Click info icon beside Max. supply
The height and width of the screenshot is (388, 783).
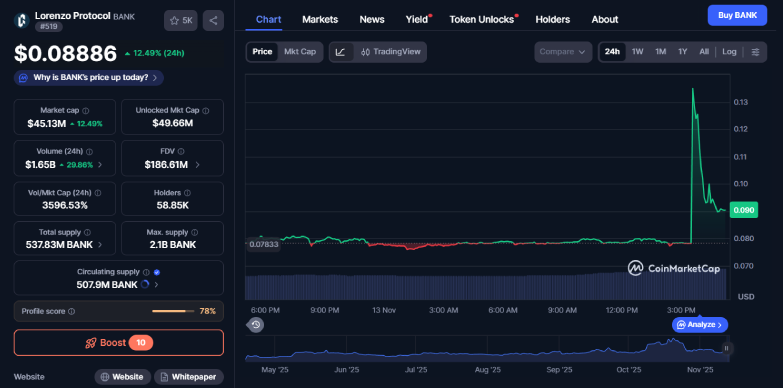(x=194, y=232)
